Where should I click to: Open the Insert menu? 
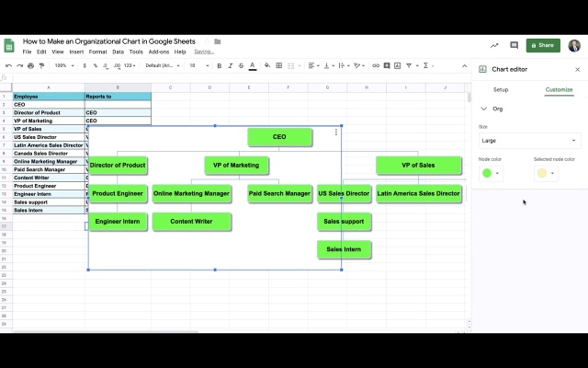(76, 52)
